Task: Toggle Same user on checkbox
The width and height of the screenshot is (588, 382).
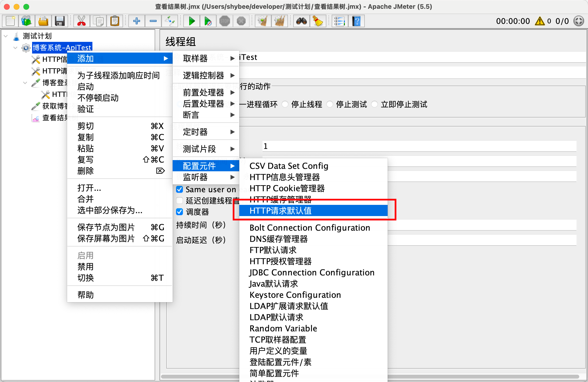Action: click(x=180, y=190)
